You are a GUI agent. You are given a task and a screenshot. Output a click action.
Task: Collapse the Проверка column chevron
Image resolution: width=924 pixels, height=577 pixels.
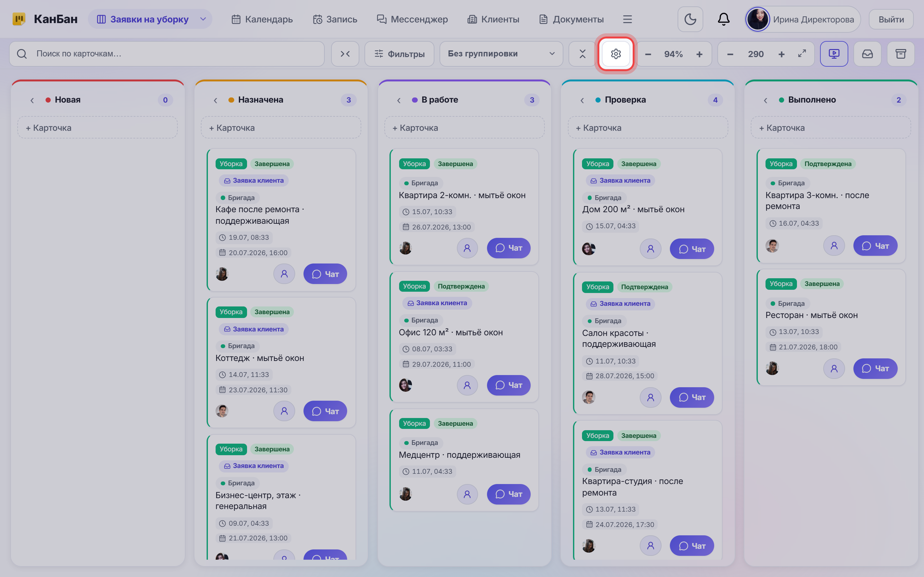(582, 100)
